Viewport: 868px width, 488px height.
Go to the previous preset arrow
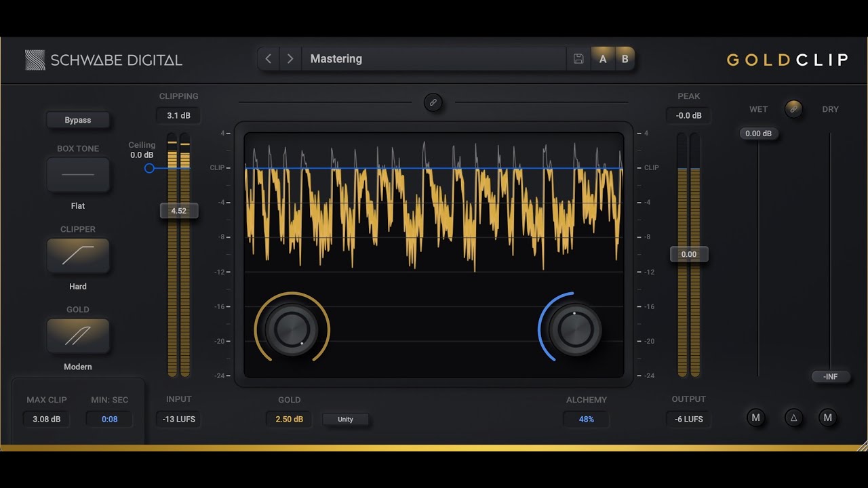[x=269, y=59]
